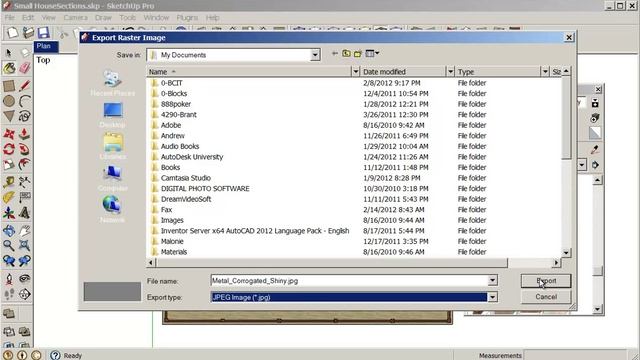Screen dimensions: 640x360
Task: Activate the Zoom Extents tool
Action: (x=24, y=246)
